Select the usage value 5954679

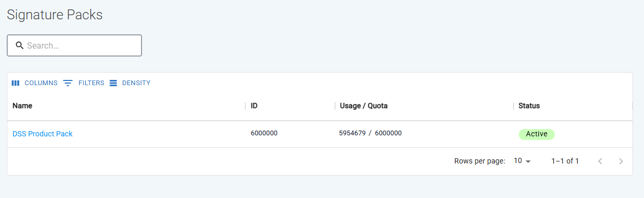tap(353, 133)
